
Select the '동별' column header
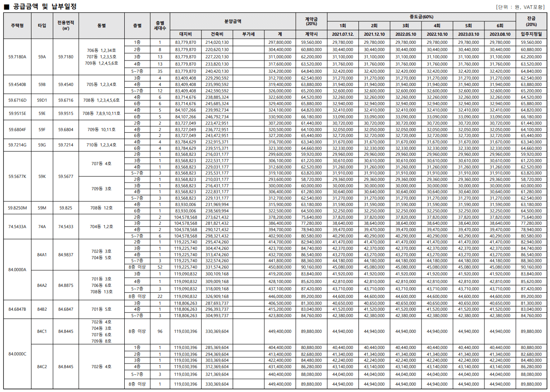(101, 26)
